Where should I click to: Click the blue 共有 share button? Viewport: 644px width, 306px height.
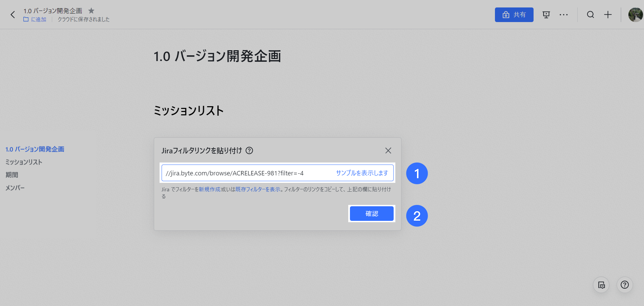click(x=514, y=15)
